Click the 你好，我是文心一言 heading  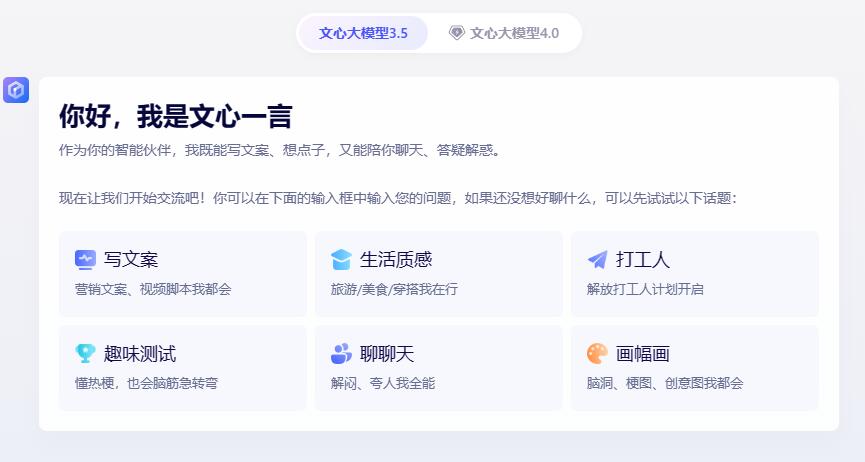175,117
